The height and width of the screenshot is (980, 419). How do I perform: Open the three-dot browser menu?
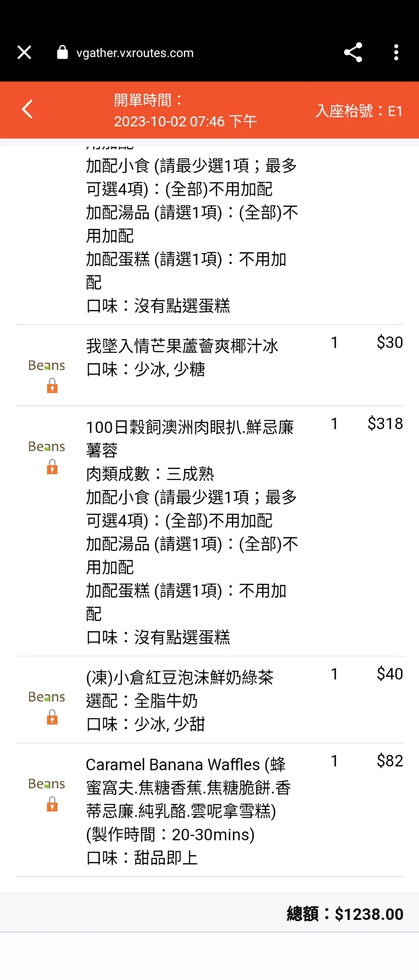tap(396, 53)
